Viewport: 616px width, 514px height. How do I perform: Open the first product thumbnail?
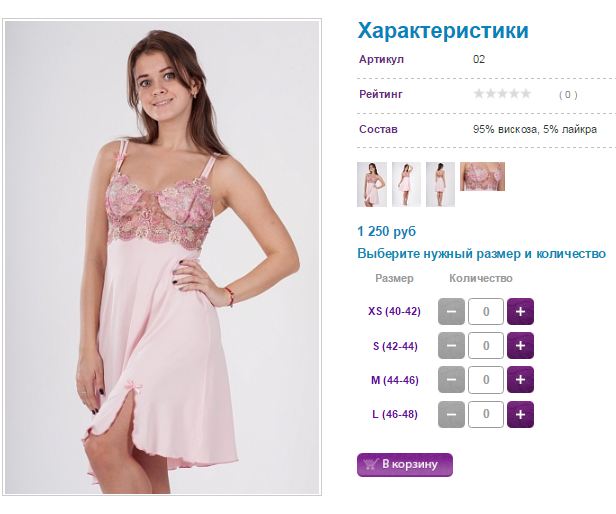tap(372, 184)
